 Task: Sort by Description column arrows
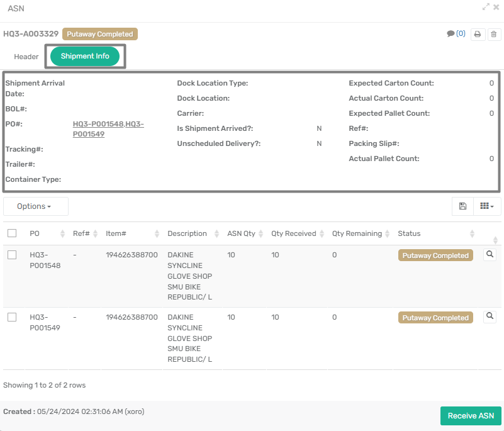click(x=216, y=233)
